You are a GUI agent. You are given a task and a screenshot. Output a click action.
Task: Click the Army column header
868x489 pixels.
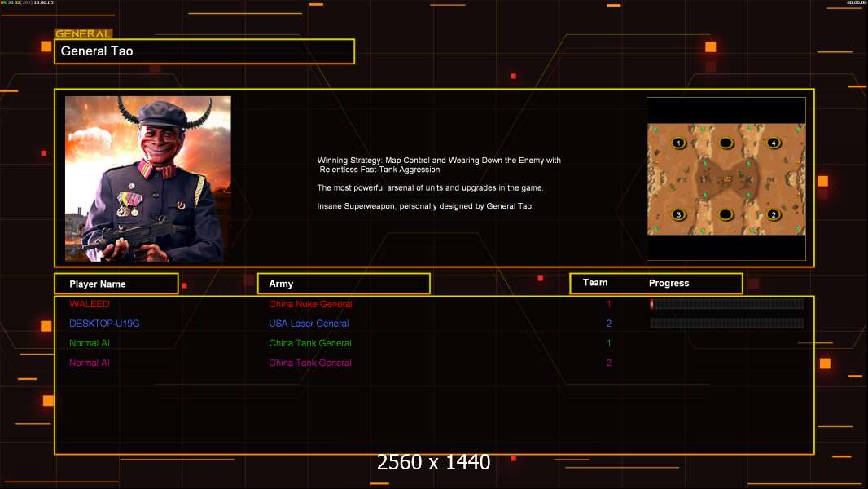344,284
